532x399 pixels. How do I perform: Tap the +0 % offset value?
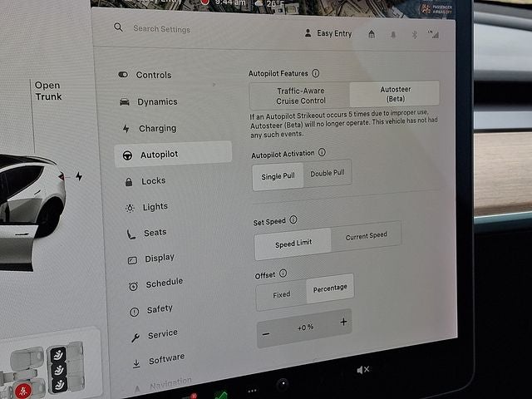coord(305,328)
